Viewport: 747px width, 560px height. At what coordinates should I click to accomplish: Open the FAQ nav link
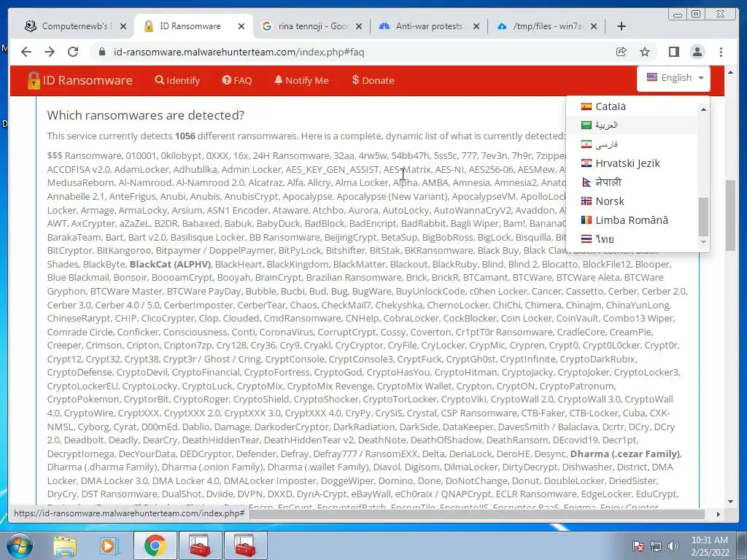(237, 80)
